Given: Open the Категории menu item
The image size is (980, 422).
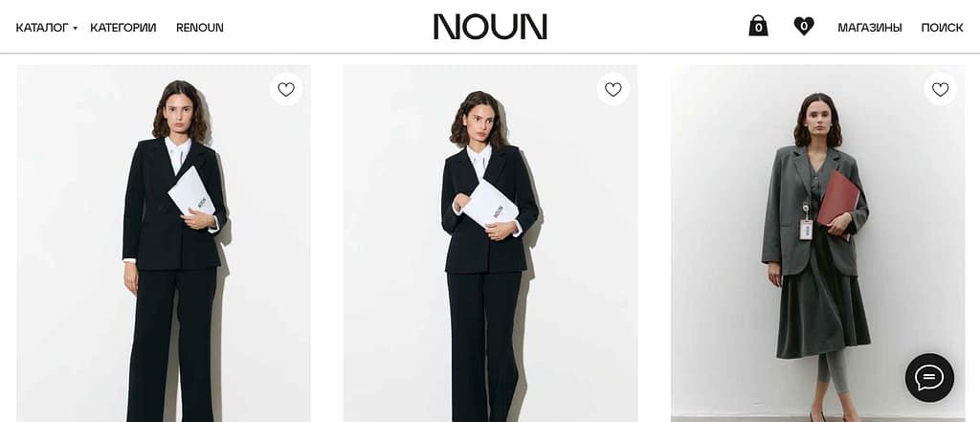Looking at the screenshot, I should [x=123, y=28].
